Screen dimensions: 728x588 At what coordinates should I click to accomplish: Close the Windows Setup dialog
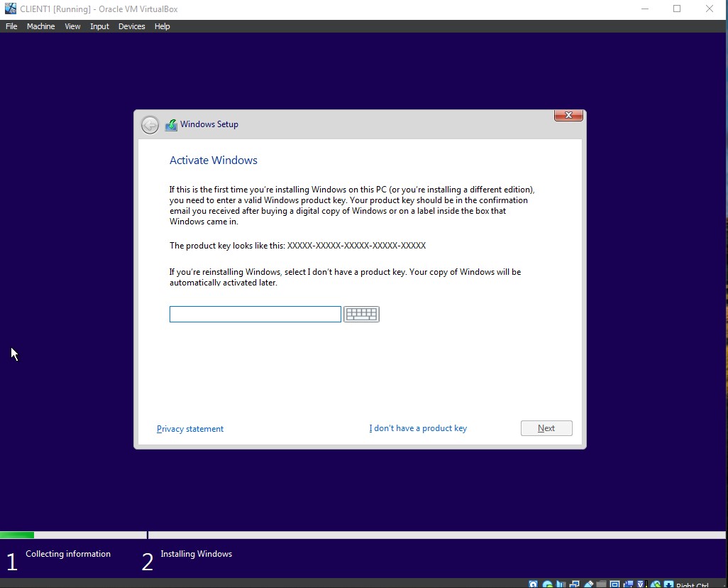568,115
